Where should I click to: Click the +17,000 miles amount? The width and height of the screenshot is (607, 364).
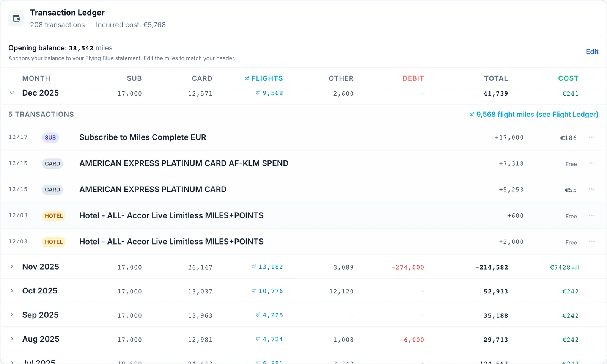pyautogui.click(x=509, y=137)
